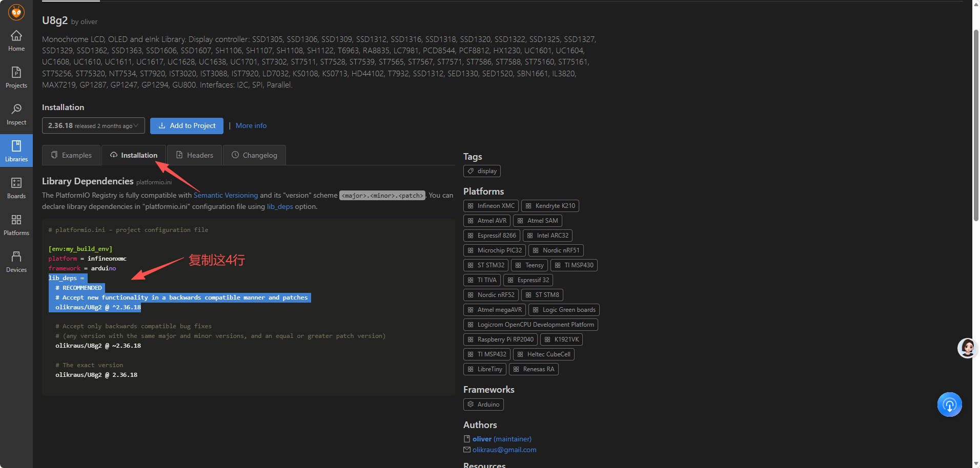The width and height of the screenshot is (980, 468).
Task: Select the Intel ARC32 platform tag
Action: (x=547, y=236)
